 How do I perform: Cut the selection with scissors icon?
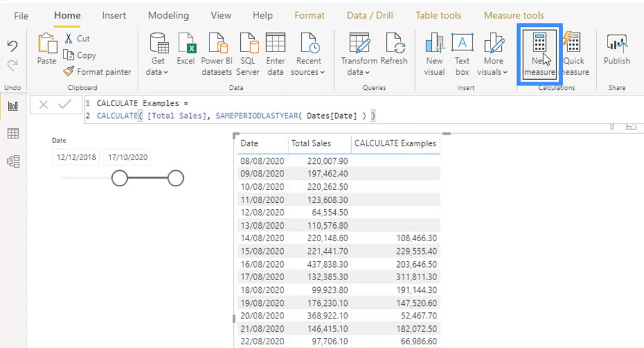pos(69,38)
